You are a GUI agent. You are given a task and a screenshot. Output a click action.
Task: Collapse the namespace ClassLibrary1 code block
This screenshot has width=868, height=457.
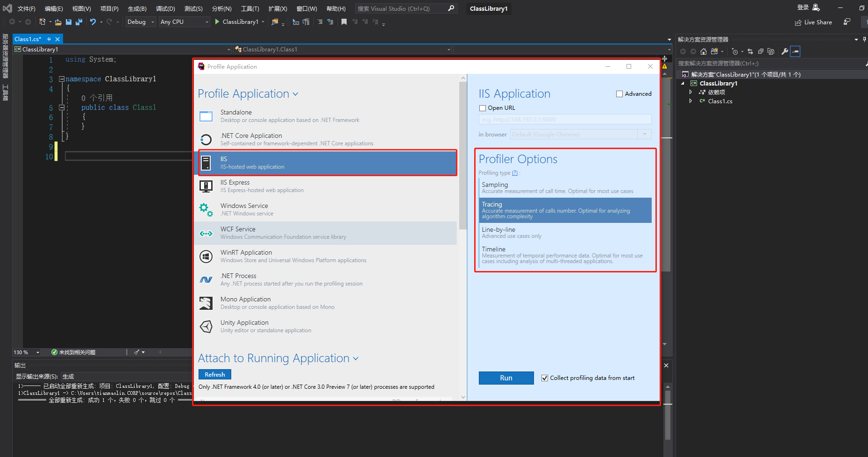[x=62, y=79]
